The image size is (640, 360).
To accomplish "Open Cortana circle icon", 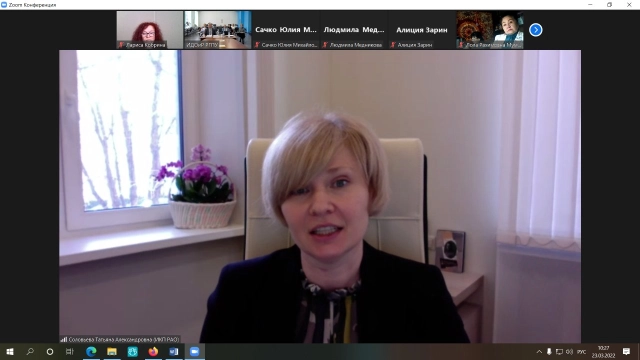I will pyautogui.click(x=50, y=351).
